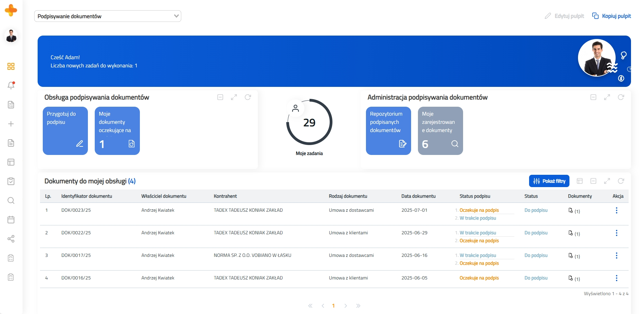Screen dimensions: 644x314
Task: Collapse the Obsługa podpisywania dokumentów panel
Action: click(x=220, y=97)
